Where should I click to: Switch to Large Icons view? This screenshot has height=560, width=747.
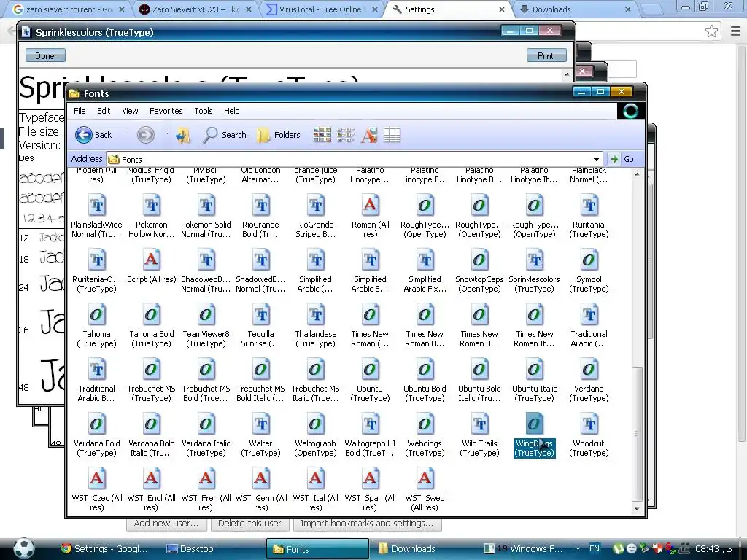click(322, 135)
